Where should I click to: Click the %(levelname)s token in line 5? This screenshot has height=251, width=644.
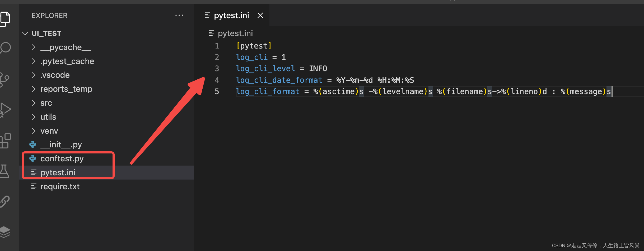click(x=403, y=91)
